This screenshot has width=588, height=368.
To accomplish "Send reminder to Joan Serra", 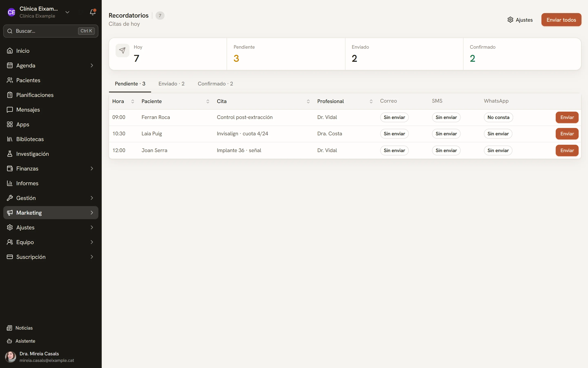I will click(x=567, y=150).
